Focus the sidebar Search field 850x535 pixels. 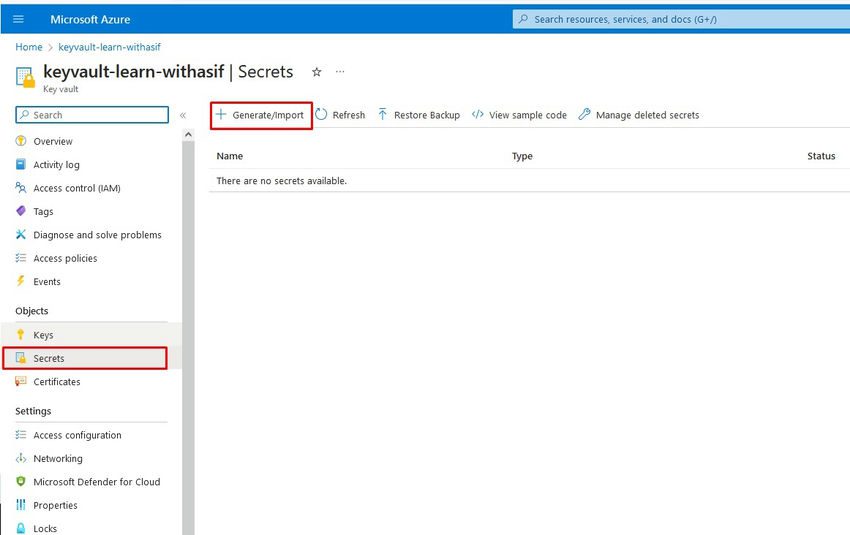point(92,115)
